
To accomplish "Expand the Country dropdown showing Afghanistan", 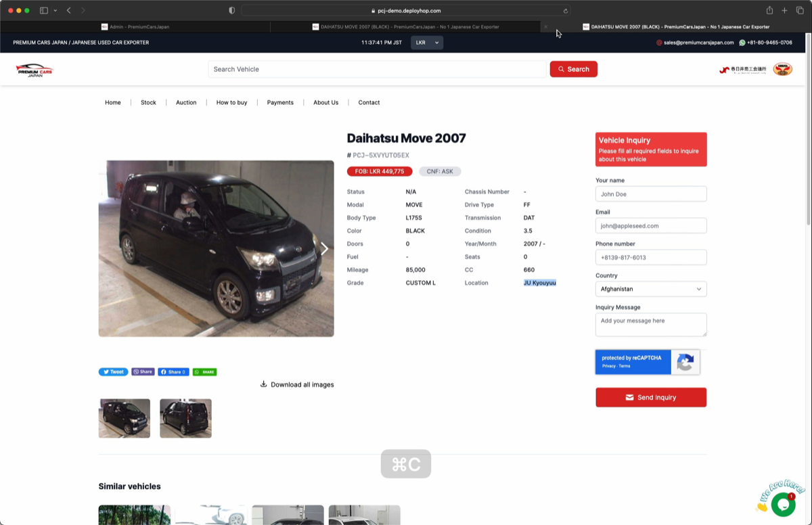I will coord(650,289).
